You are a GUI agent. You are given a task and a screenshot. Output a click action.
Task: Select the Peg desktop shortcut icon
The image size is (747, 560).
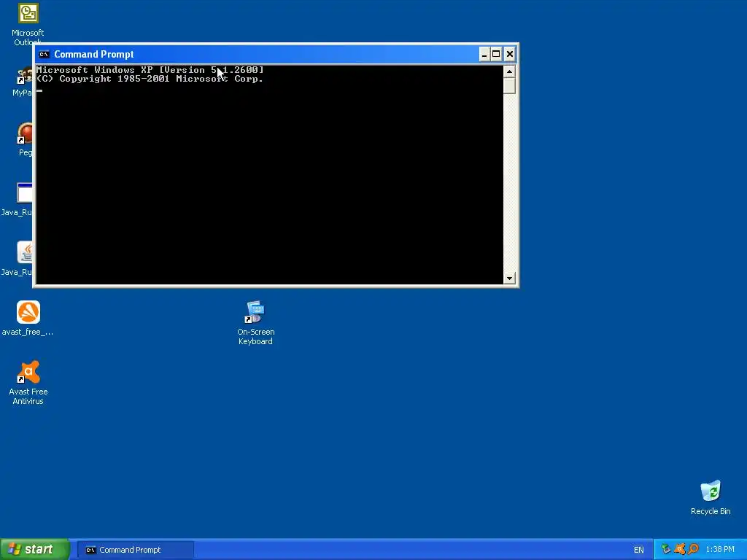(24, 133)
